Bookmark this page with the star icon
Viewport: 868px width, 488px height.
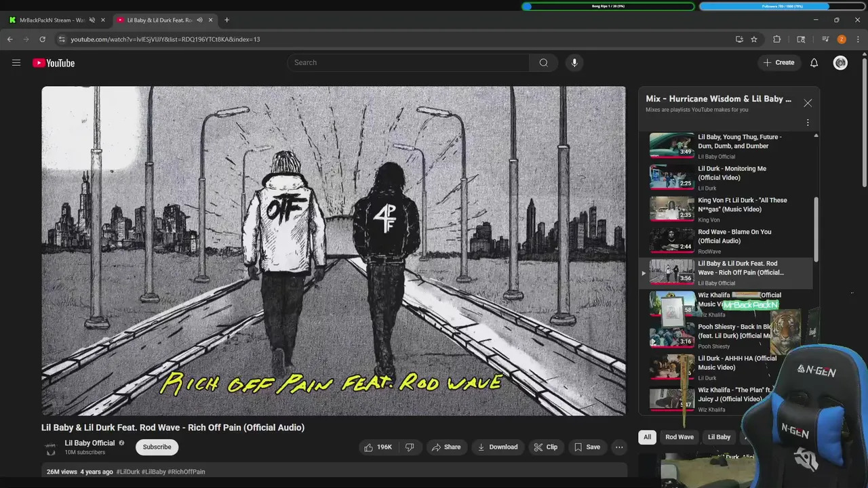click(x=753, y=39)
